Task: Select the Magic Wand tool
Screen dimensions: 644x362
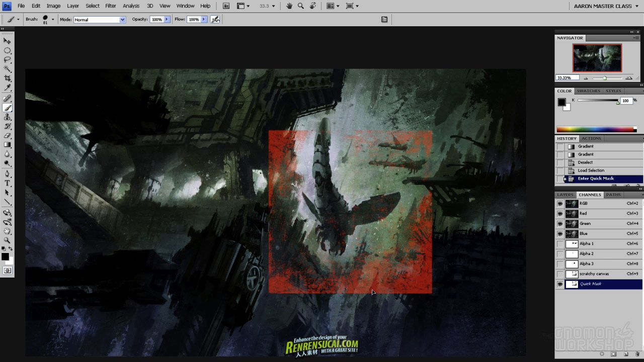Action: coord(7,69)
